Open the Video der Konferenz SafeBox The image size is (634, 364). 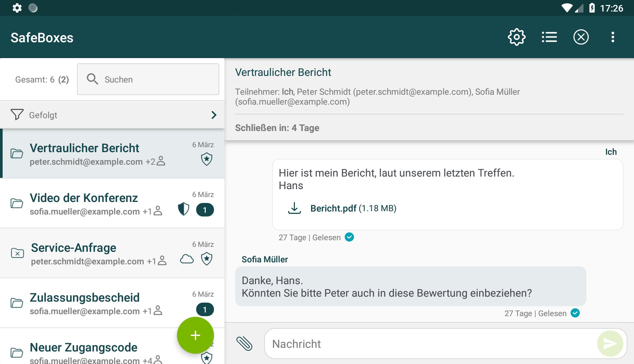[84, 198]
